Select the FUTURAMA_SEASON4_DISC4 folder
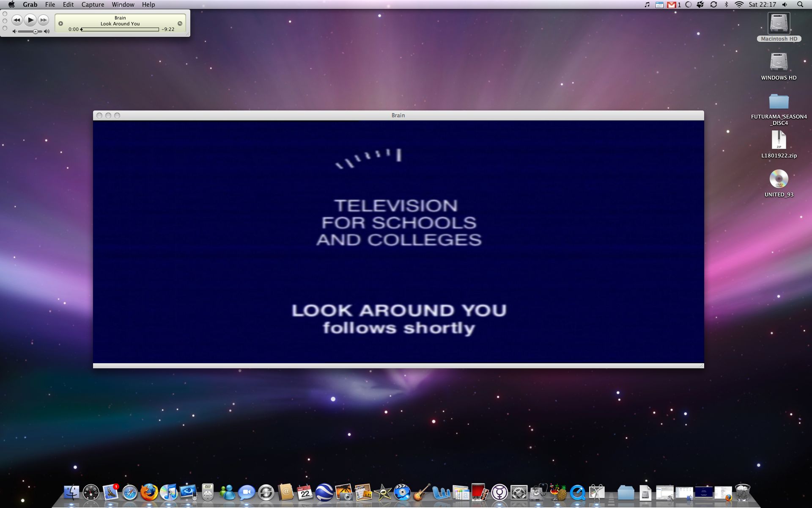Screen dimensions: 812x508 [779, 102]
